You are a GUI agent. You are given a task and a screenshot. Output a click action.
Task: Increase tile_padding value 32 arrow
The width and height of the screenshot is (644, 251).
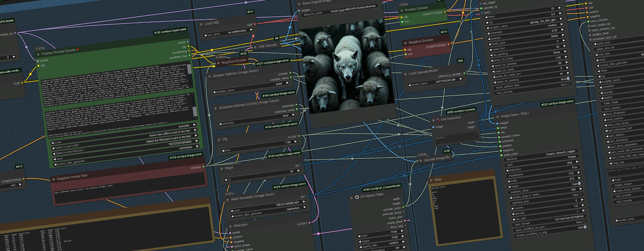[565, 46]
